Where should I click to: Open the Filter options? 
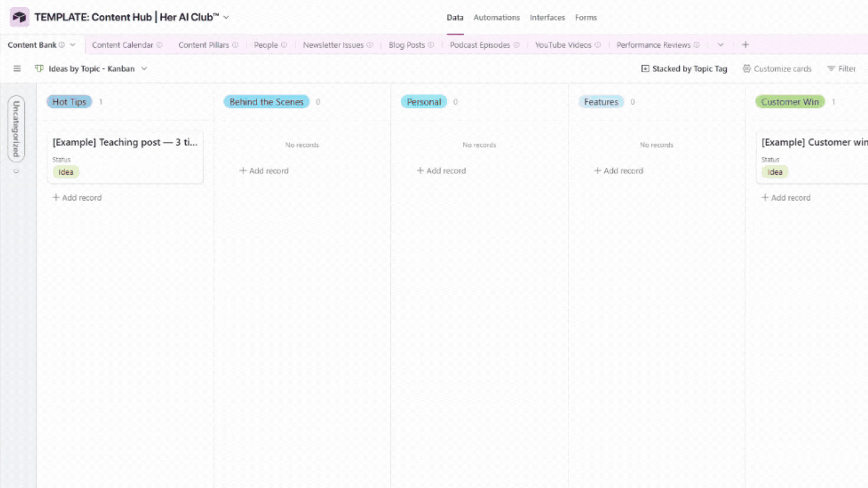pos(841,69)
